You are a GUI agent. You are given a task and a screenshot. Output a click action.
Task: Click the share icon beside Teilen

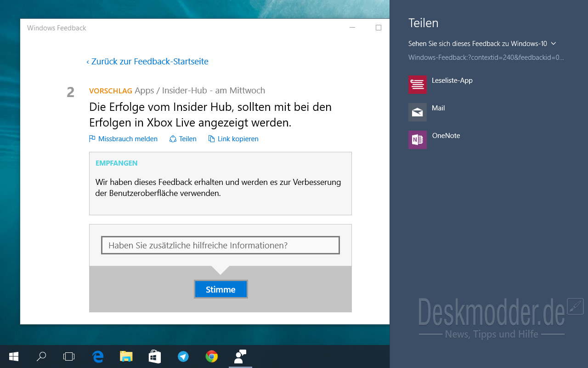[x=173, y=139]
